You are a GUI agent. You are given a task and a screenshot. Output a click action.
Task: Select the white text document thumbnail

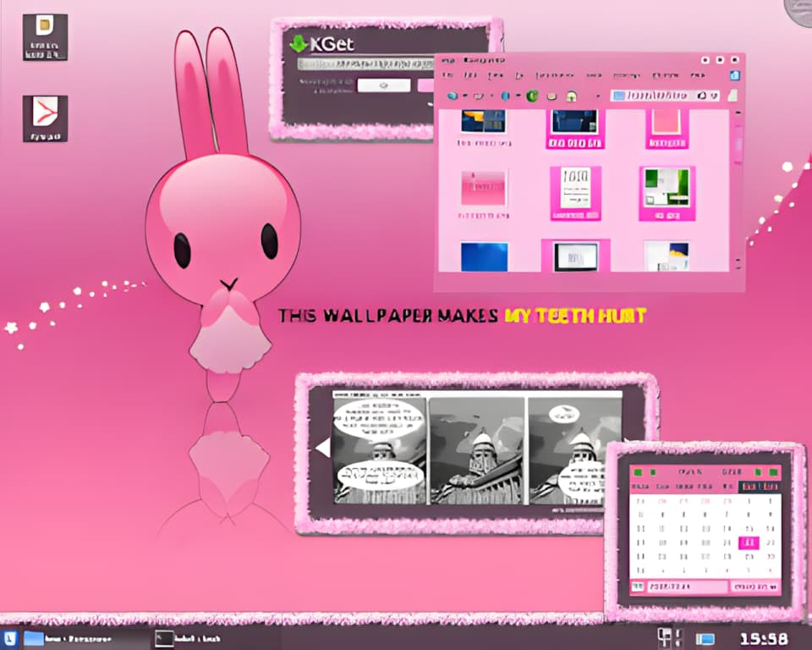coord(575,188)
